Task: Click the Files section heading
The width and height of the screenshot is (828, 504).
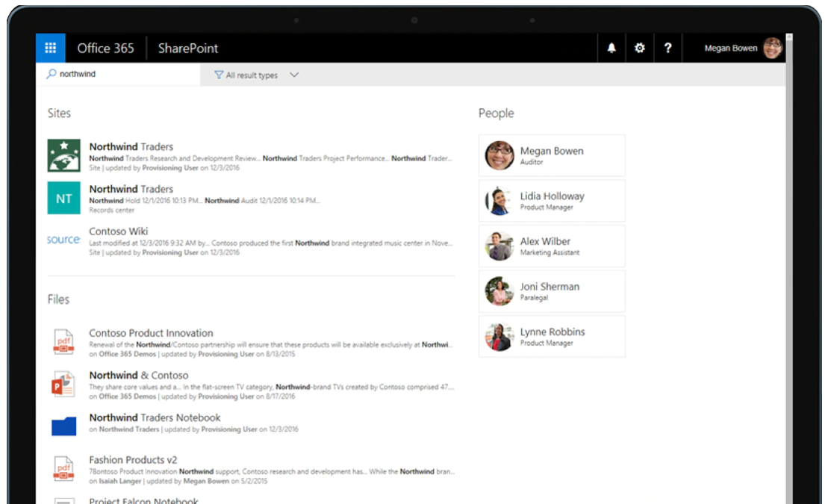Action: (59, 299)
